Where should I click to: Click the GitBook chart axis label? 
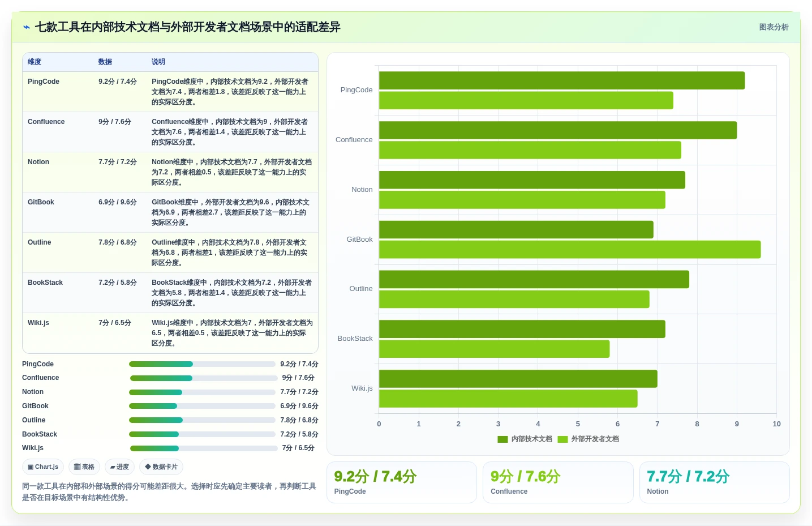tap(359, 240)
